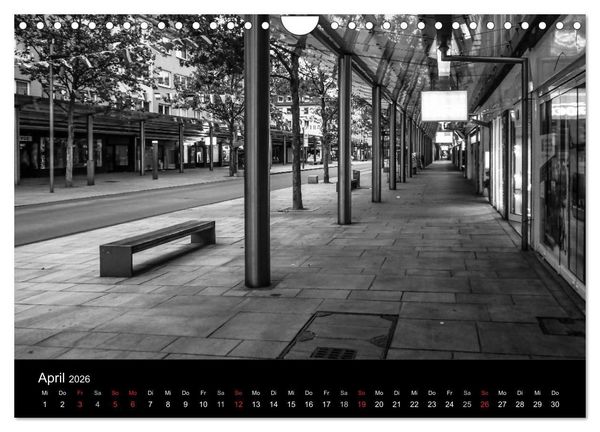Select date 23 in the calendar row
600x432 pixels.
coord(432,404)
